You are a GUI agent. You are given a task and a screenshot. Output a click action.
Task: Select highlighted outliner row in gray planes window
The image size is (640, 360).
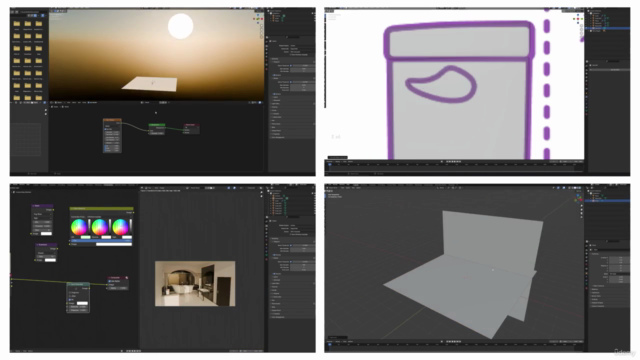click(608, 201)
